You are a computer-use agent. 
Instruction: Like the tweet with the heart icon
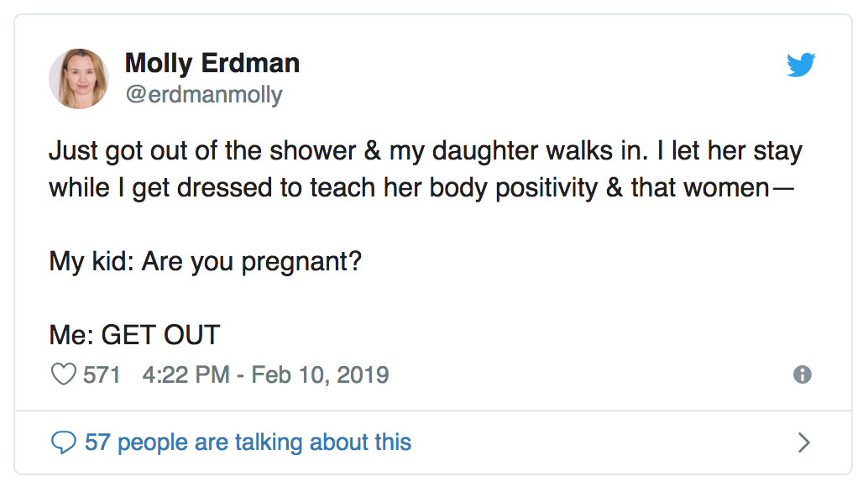(64, 374)
